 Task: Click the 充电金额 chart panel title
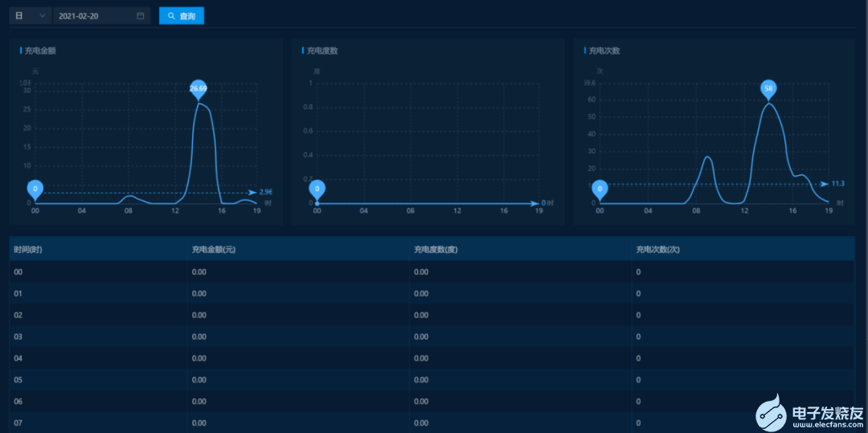coord(40,51)
